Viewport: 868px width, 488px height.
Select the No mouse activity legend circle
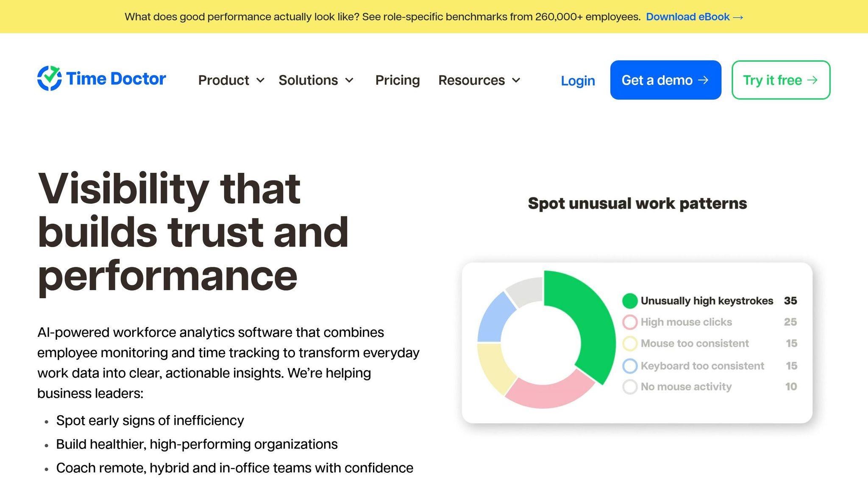[x=630, y=386]
